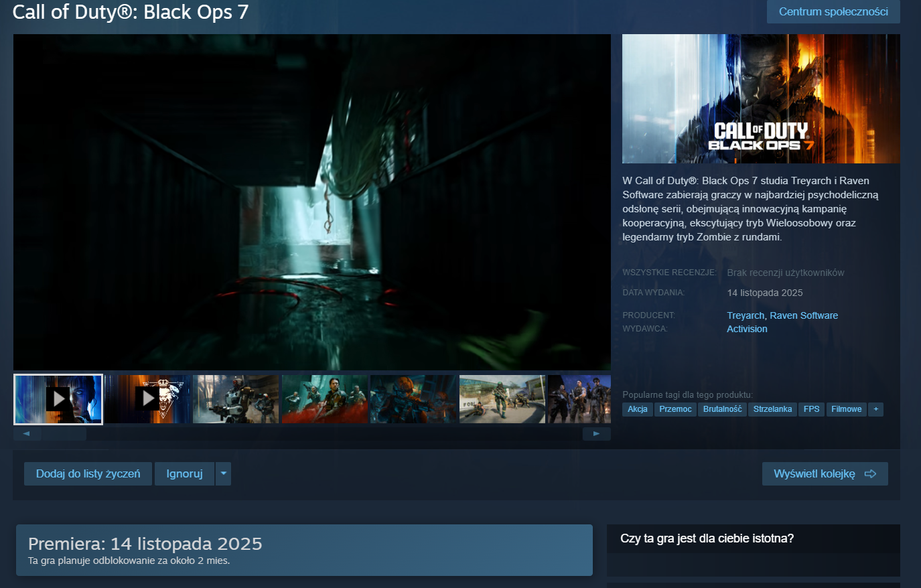Play the second trailer with skull logo

click(x=147, y=399)
